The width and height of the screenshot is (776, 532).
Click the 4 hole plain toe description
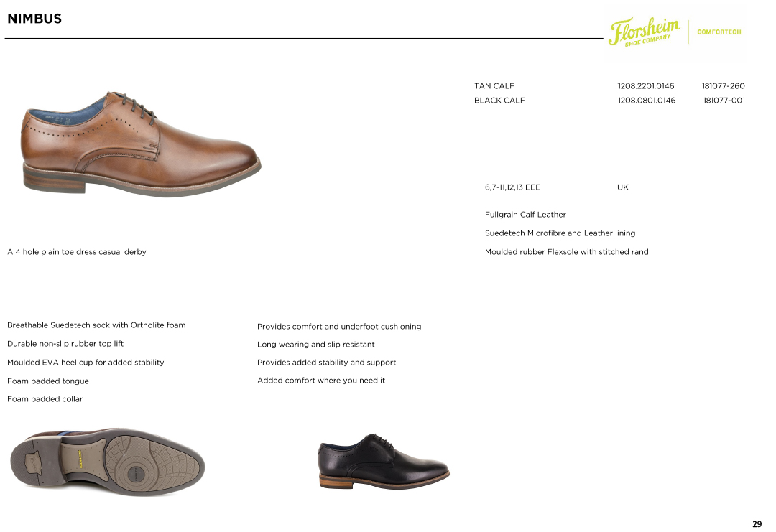coord(77,252)
